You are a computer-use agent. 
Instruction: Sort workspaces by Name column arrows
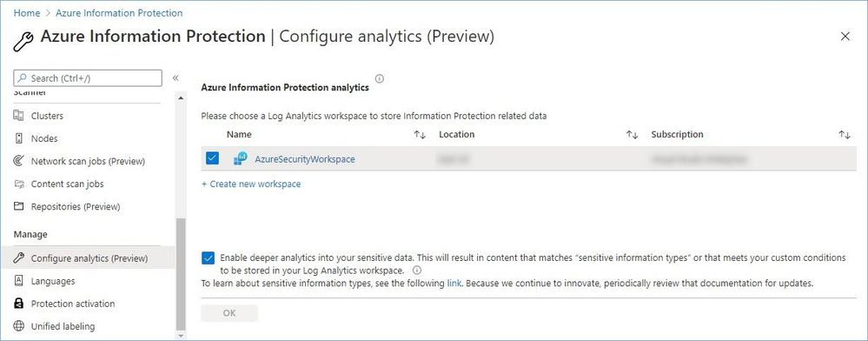[420, 135]
